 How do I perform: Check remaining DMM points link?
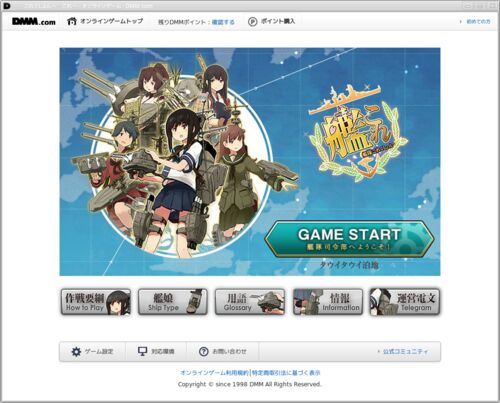click(x=223, y=22)
